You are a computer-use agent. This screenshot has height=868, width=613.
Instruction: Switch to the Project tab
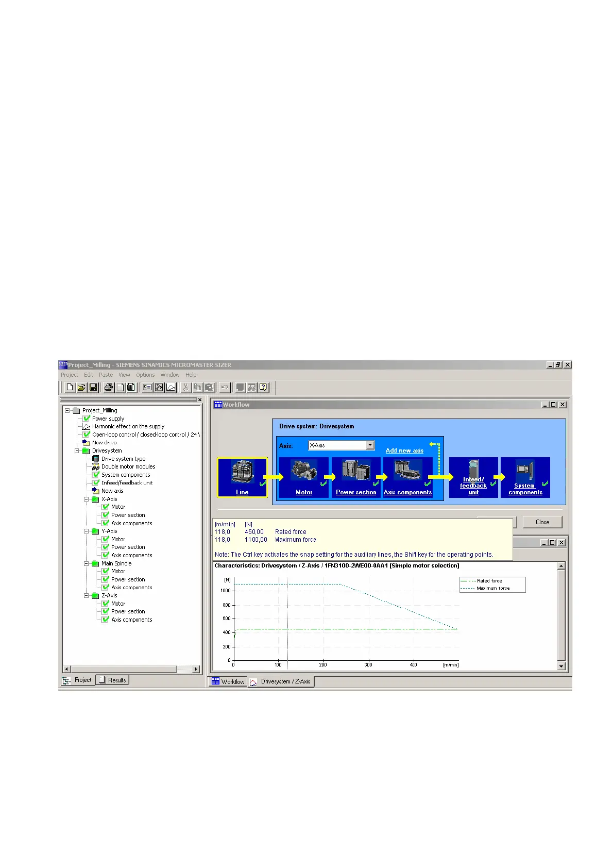78,680
